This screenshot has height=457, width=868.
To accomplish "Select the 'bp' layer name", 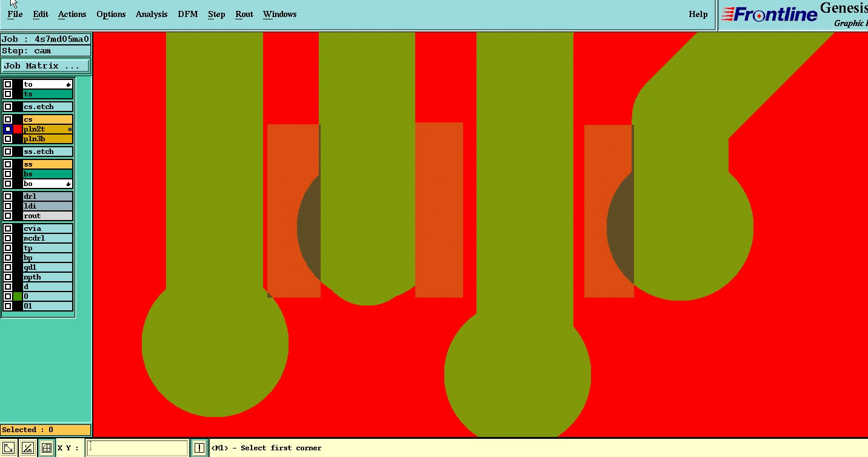I will [47, 258].
